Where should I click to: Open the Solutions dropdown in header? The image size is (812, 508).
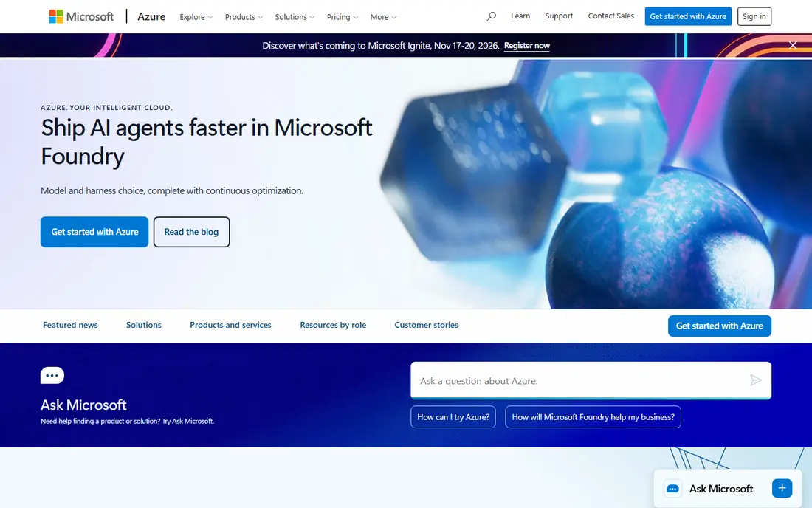coord(294,17)
